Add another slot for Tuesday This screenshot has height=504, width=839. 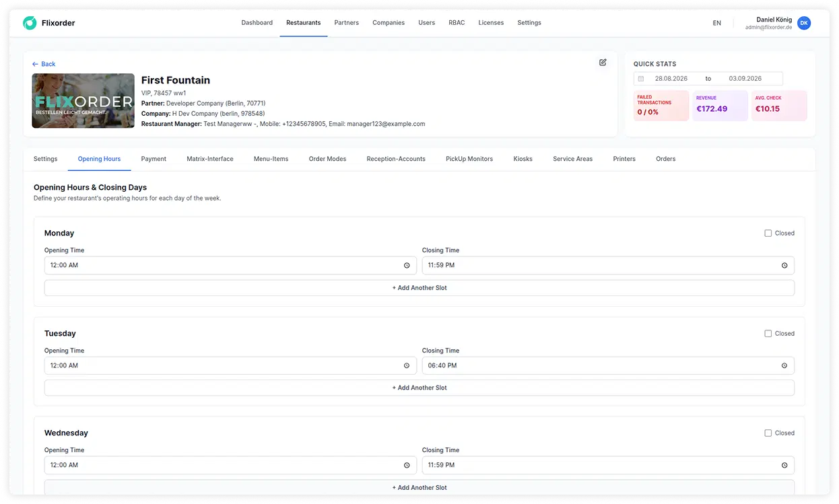click(x=419, y=388)
